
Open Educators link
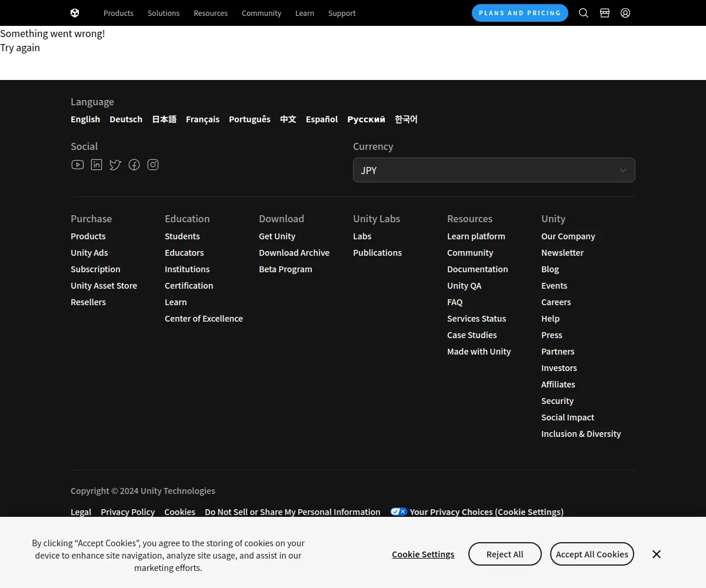tap(184, 252)
